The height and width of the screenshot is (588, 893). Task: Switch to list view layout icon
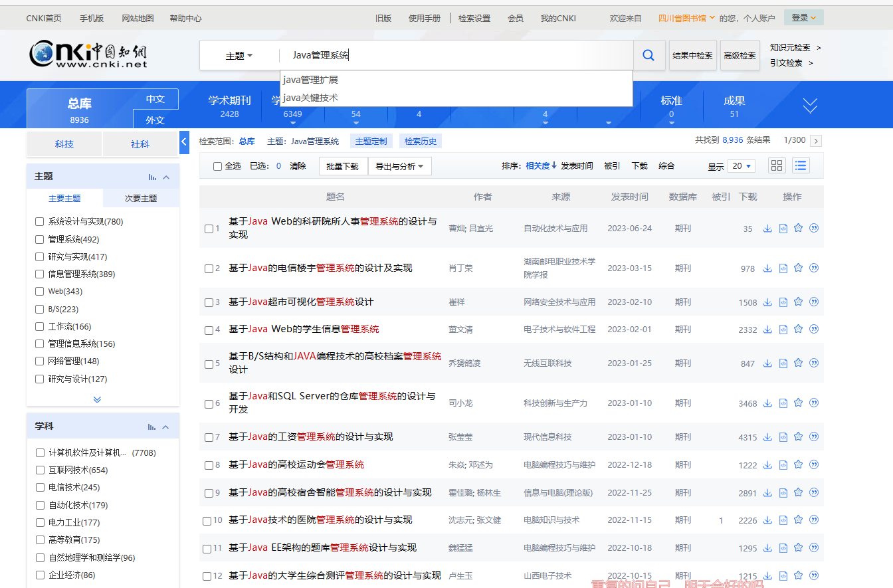(x=801, y=165)
